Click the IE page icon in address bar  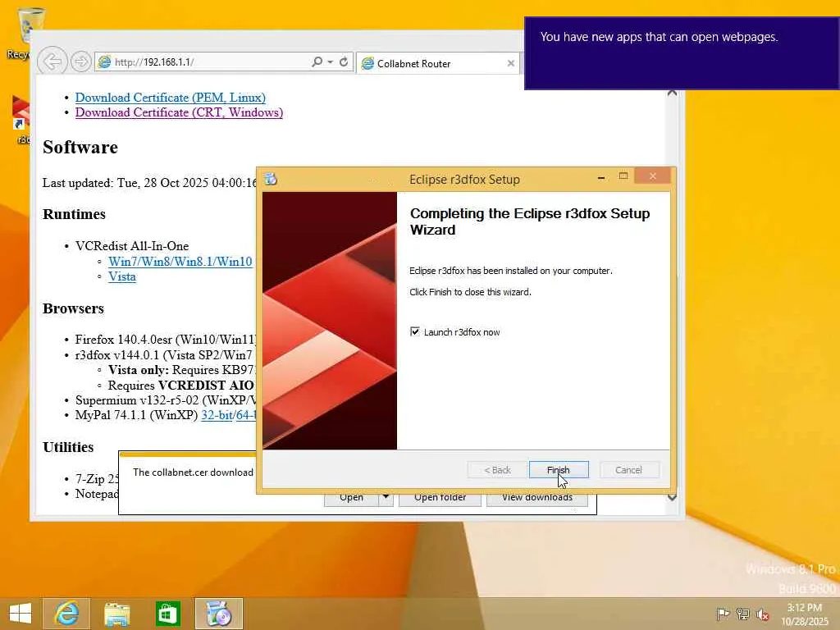point(104,62)
